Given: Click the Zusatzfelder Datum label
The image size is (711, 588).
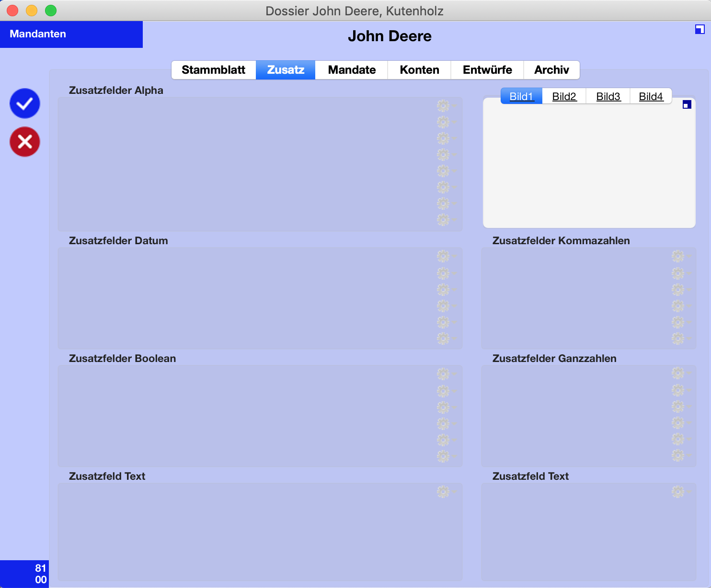Looking at the screenshot, I should pyautogui.click(x=118, y=241).
